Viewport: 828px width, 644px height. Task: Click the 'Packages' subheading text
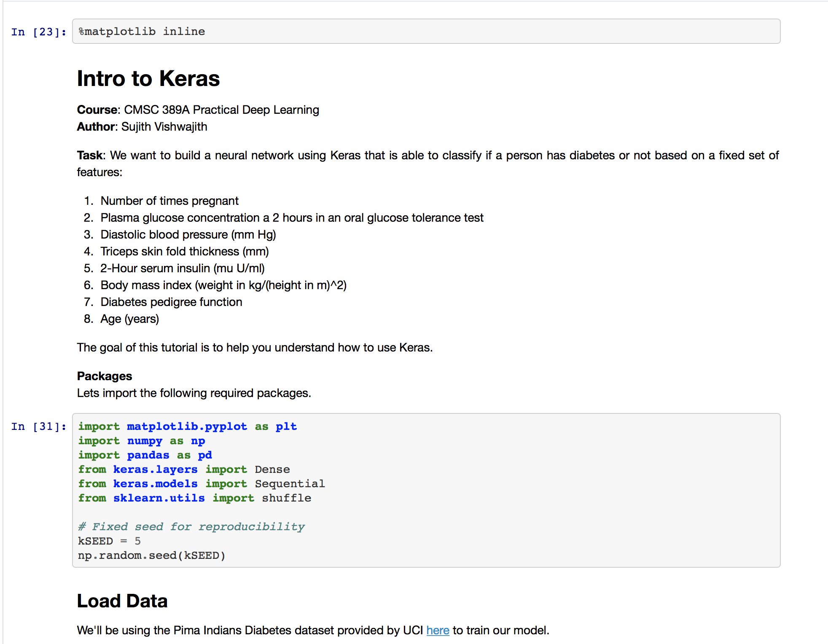(x=105, y=376)
